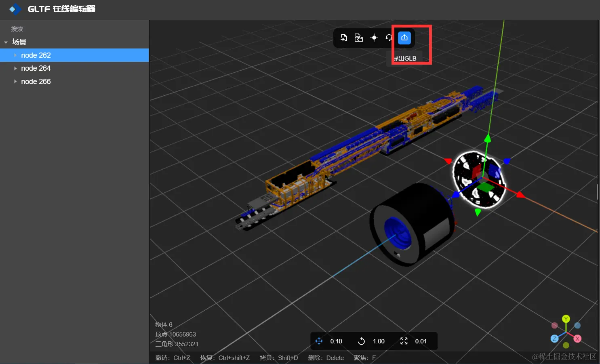Open the puzzle-piece plugin tool
Screen dimensions: 600x364
(x=359, y=38)
